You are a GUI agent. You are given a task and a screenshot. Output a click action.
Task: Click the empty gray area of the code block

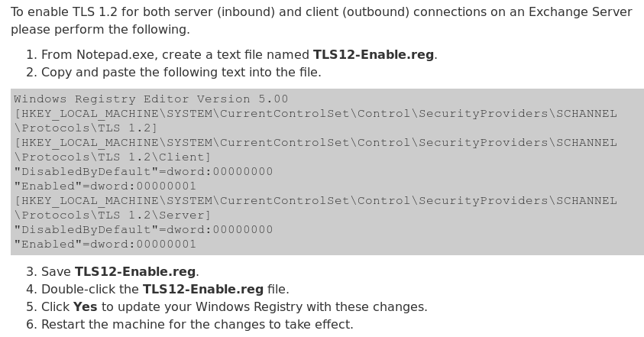451,235
